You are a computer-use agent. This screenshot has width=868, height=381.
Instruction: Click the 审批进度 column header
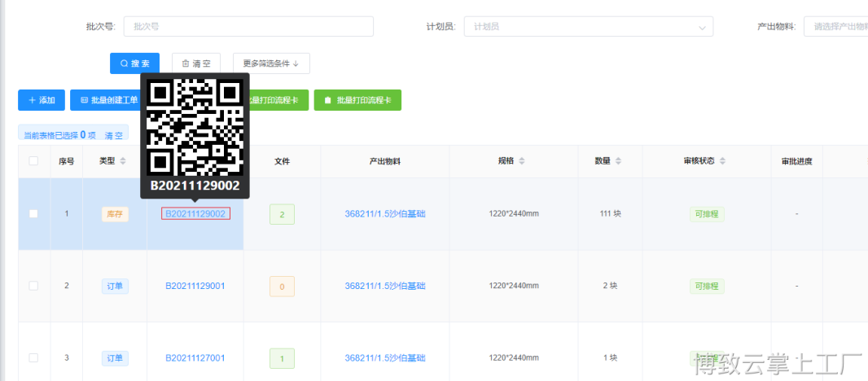796,161
